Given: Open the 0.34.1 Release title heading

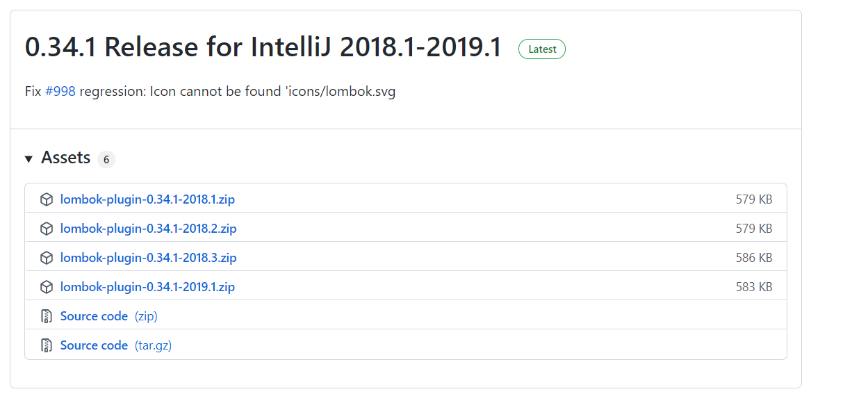Looking at the screenshot, I should (263, 47).
